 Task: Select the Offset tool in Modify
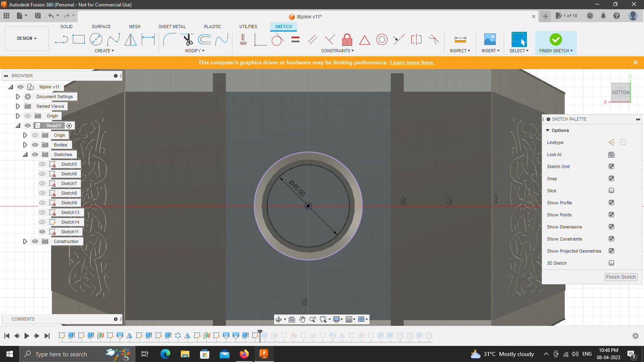tap(205, 39)
